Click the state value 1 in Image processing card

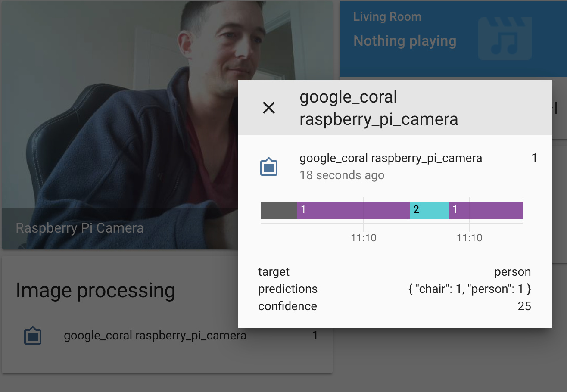315,336
